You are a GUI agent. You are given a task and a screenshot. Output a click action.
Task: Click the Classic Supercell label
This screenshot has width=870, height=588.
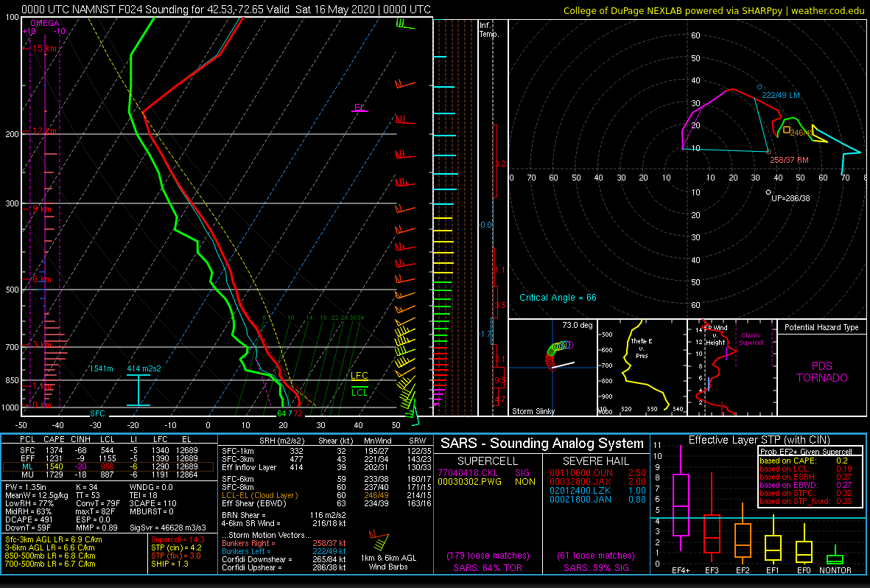(x=751, y=339)
